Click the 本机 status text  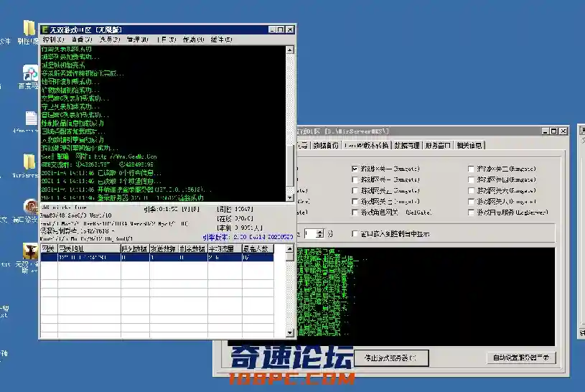(240, 228)
